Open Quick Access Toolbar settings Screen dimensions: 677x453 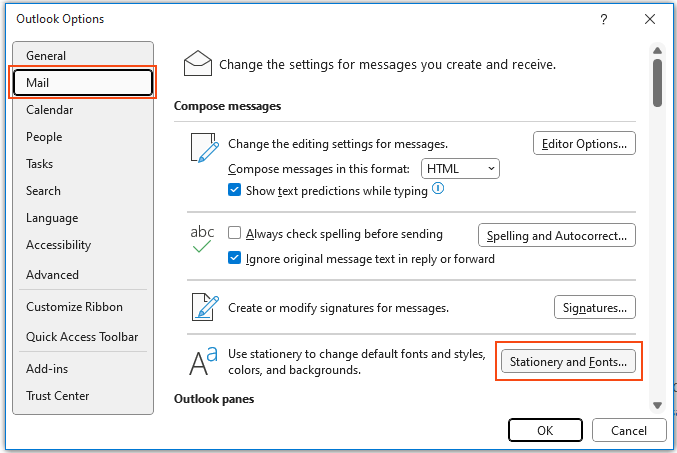tap(83, 337)
